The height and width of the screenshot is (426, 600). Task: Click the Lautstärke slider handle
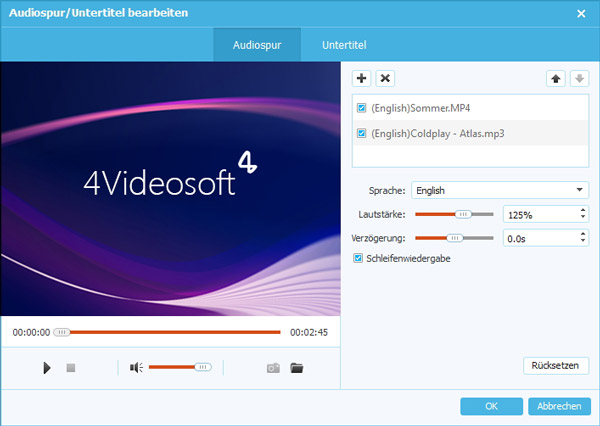(462, 214)
